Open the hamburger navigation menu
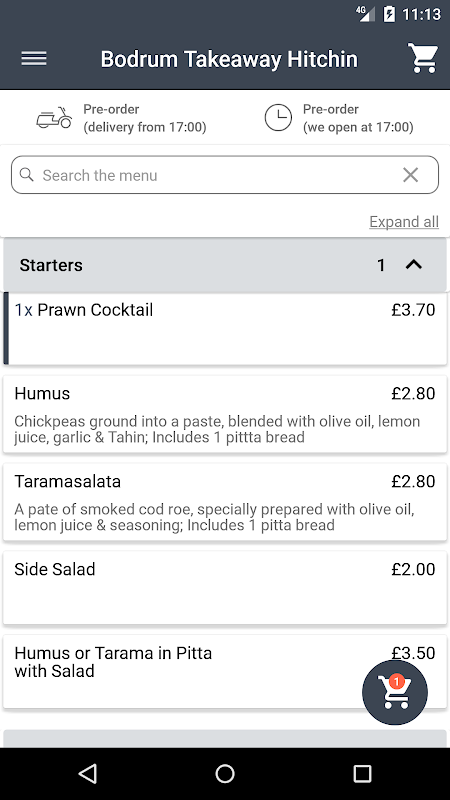Image resolution: width=450 pixels, height=800 pixels. click(34, 59)
